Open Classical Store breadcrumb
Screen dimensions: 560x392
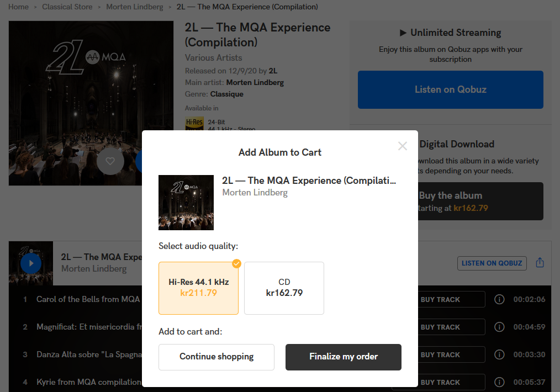tap(67, 7)
